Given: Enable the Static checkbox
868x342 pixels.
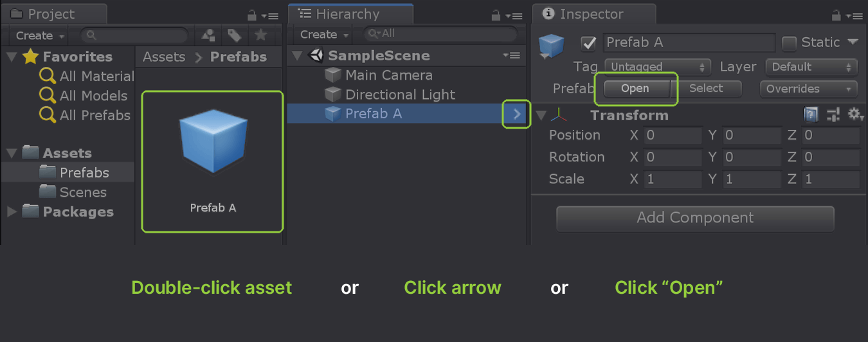Looking at the screenshot, I should [x=789, y=43].
